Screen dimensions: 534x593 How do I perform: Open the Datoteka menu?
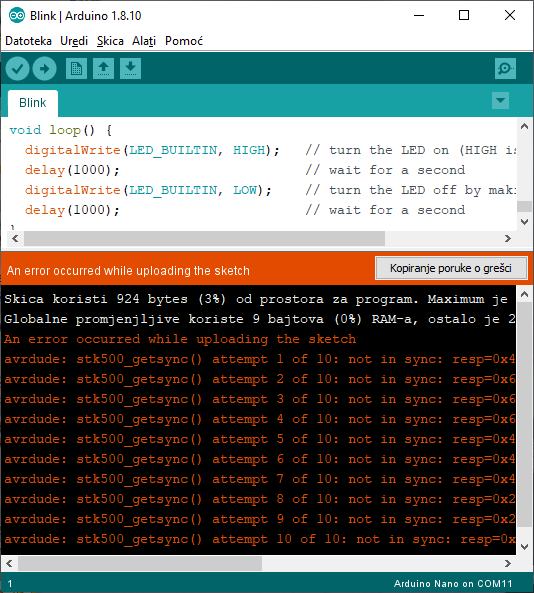point(28,41)
